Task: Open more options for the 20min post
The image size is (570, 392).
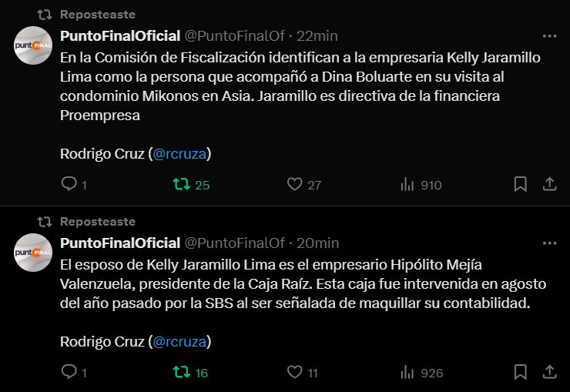Action: (x=549, y=243)
